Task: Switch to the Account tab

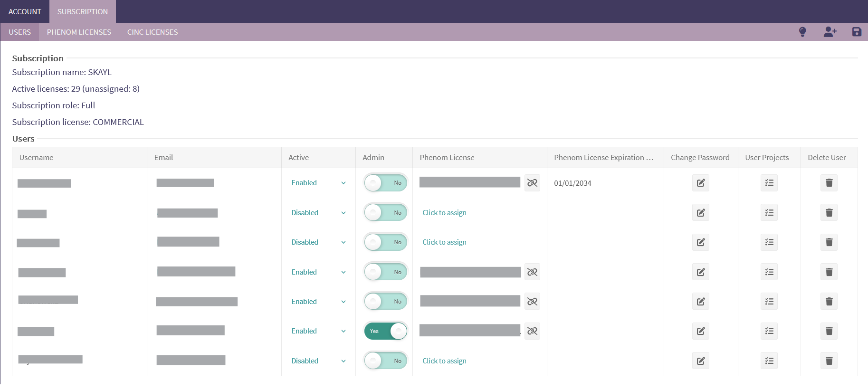Action: click(x=25, y=11)
